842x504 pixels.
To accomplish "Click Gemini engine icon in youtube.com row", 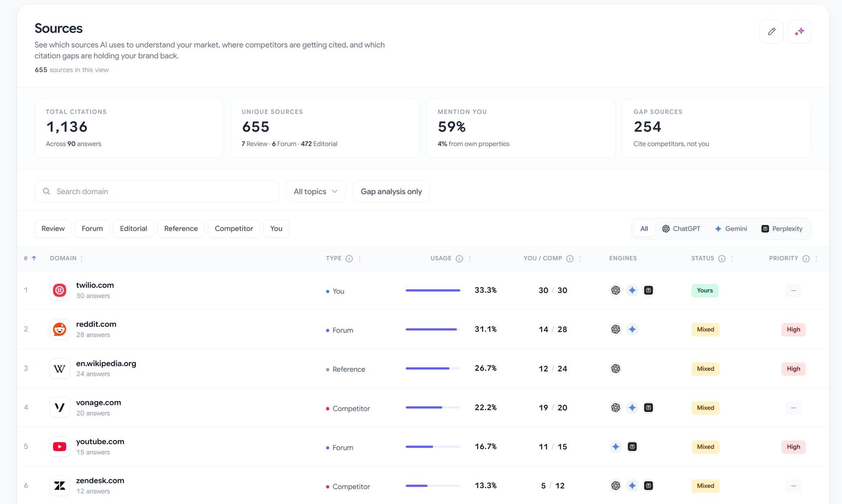I will pos(616,447).
